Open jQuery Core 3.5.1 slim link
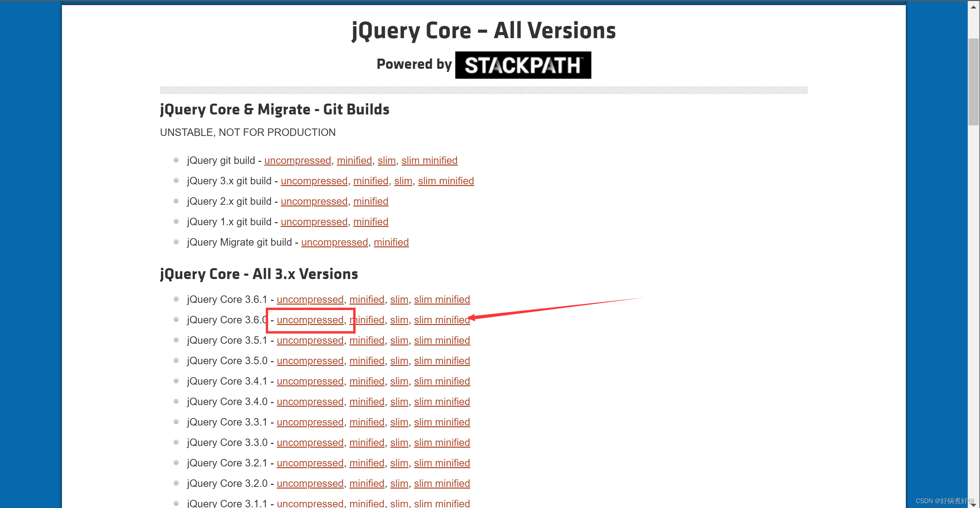Viewport: 980px width, 508px height. (x=399, y=340)
